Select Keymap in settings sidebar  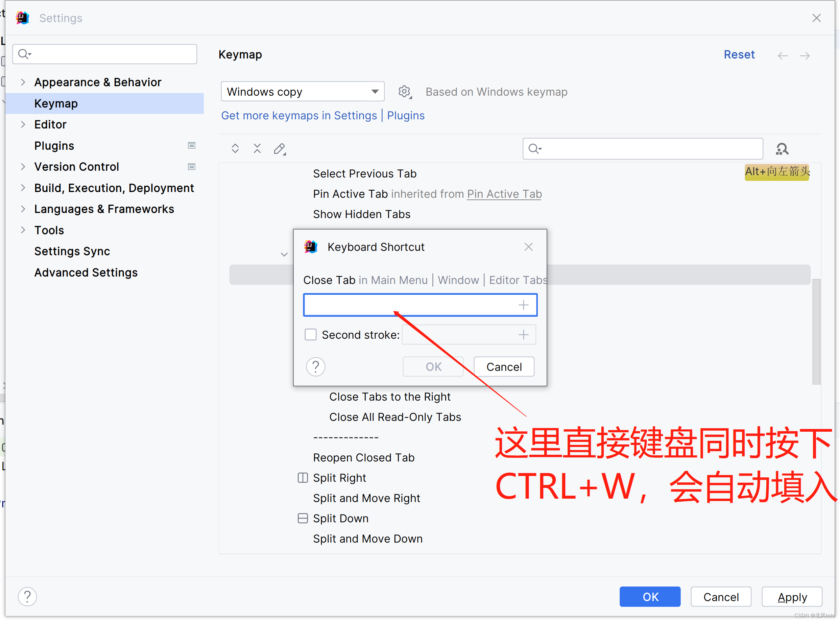tap(105, 103)
